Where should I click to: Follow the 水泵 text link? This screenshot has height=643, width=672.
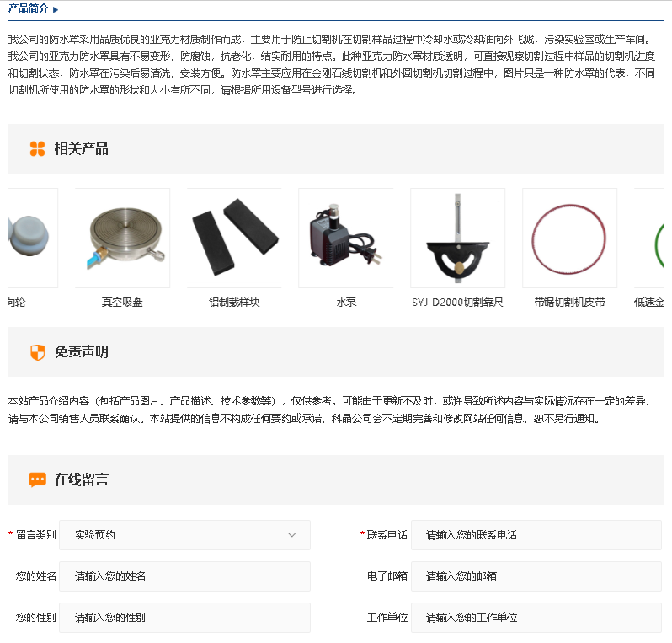[346, 302]
